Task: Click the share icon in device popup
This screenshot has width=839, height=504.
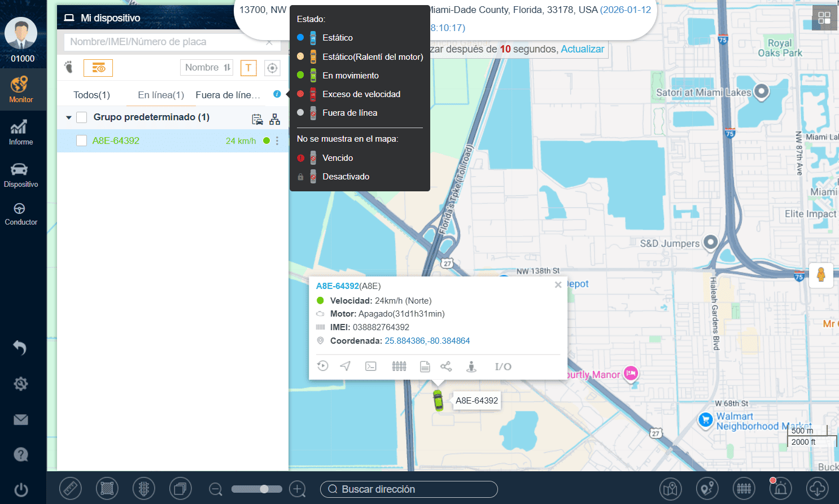Action: pyautogui.click(x=446, y=366)
